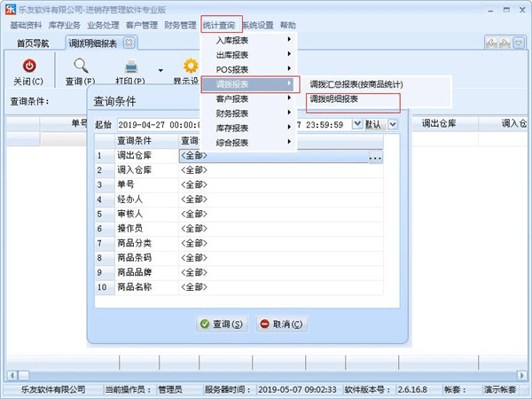Image resolution: width=532 pixels, height=399 pixels.
Task: Click the ellipsis button in 调出仓库 row
Action: point(376,157)
